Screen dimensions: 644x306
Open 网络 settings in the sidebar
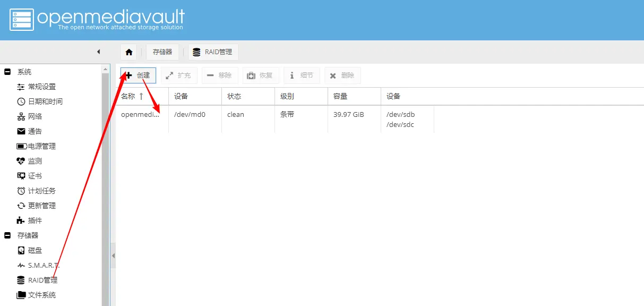pyautogui.click(x=35, y=116)
